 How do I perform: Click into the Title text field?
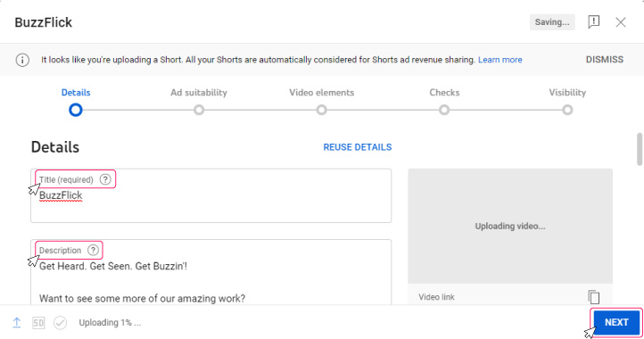pyautogui.click(x=211, y=195)
